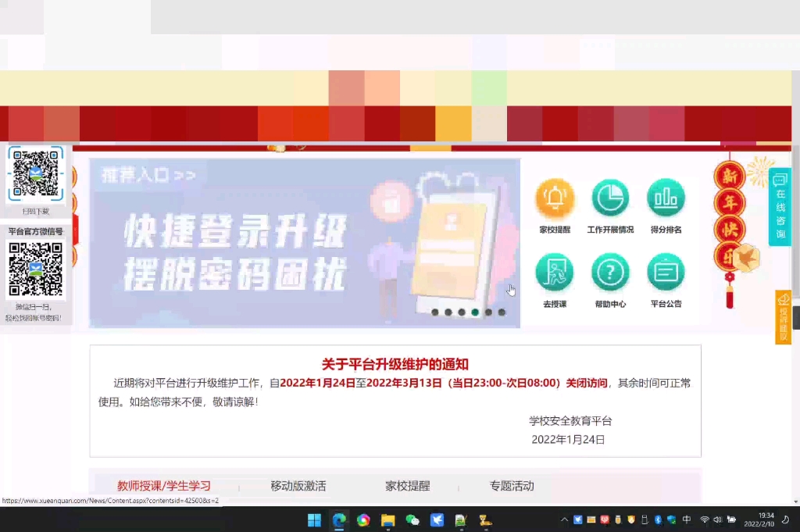This screenshot has height=532, width=800.
Task: Open the 得分排名 bar chart icon
Action: pyautogui.click(x=666, y=198)
